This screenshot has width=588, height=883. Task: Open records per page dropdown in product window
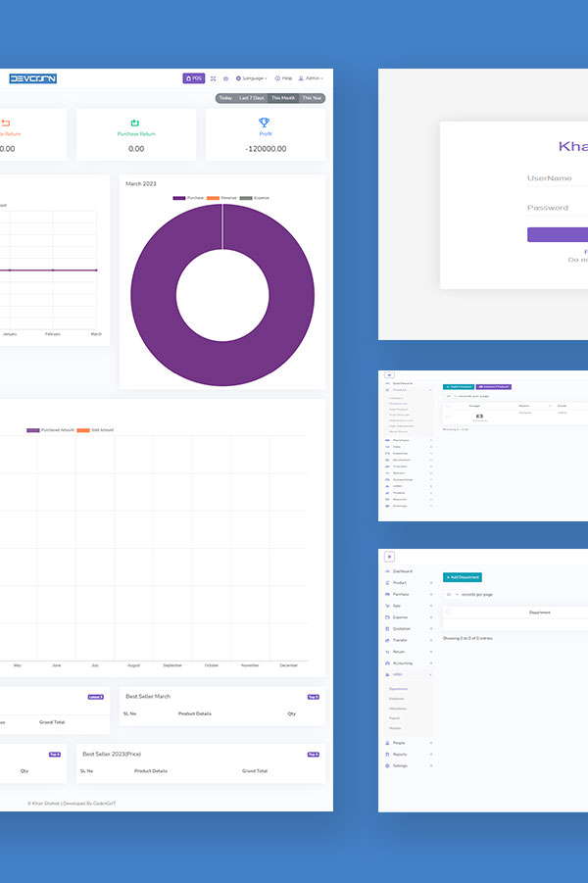coord(450,397)
